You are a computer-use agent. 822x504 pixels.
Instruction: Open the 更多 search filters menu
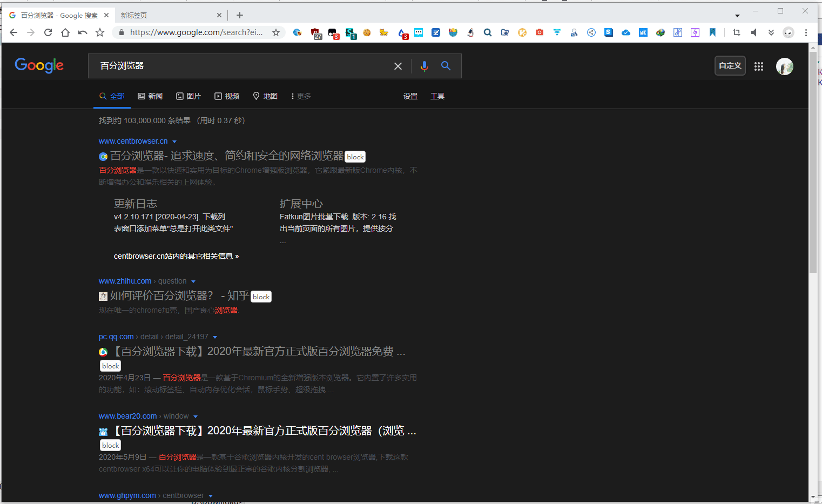pyautogui.click(x=301, y=96)
